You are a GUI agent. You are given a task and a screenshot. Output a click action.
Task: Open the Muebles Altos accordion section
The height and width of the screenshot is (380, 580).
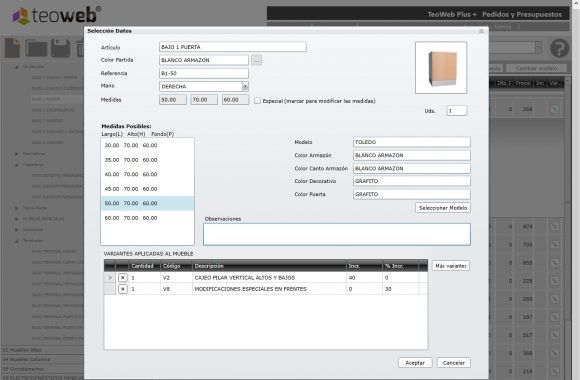coord(43,350)
